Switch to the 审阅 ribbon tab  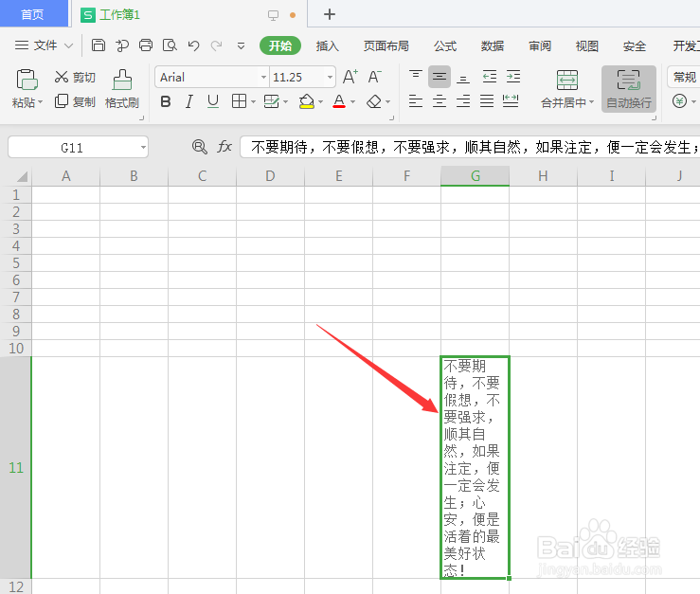540,45
